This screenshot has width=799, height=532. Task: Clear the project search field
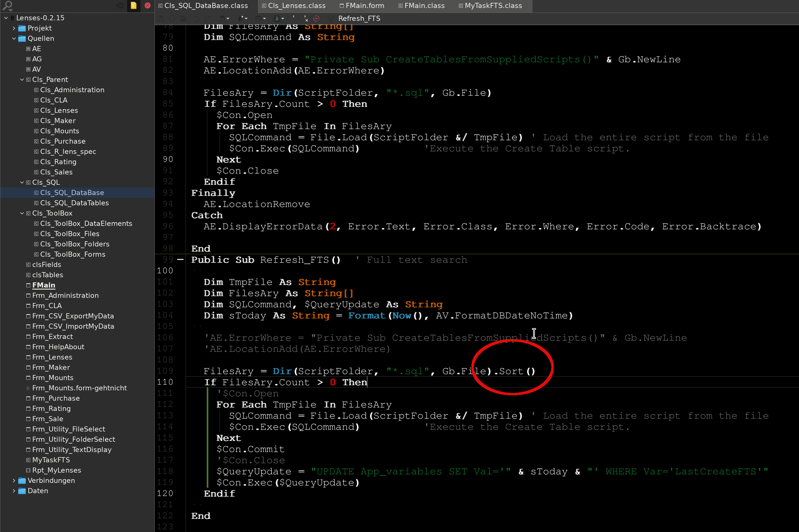(120, 5)
